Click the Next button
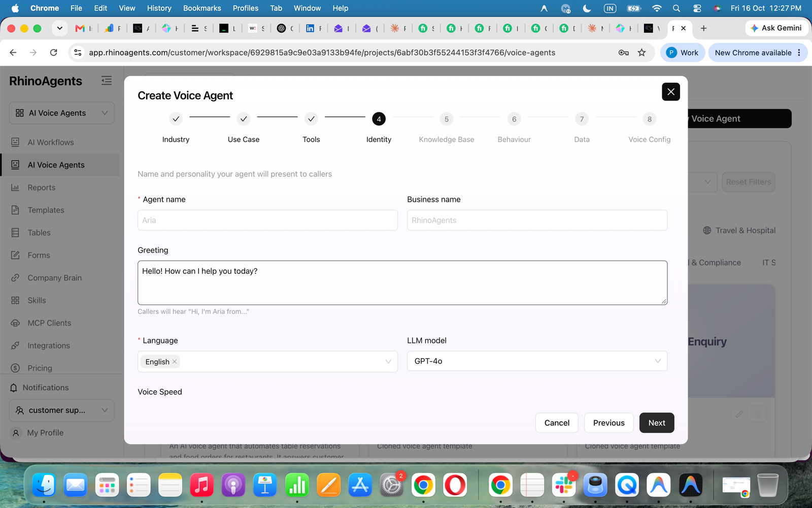812x508 pixels. click(657, 423)
